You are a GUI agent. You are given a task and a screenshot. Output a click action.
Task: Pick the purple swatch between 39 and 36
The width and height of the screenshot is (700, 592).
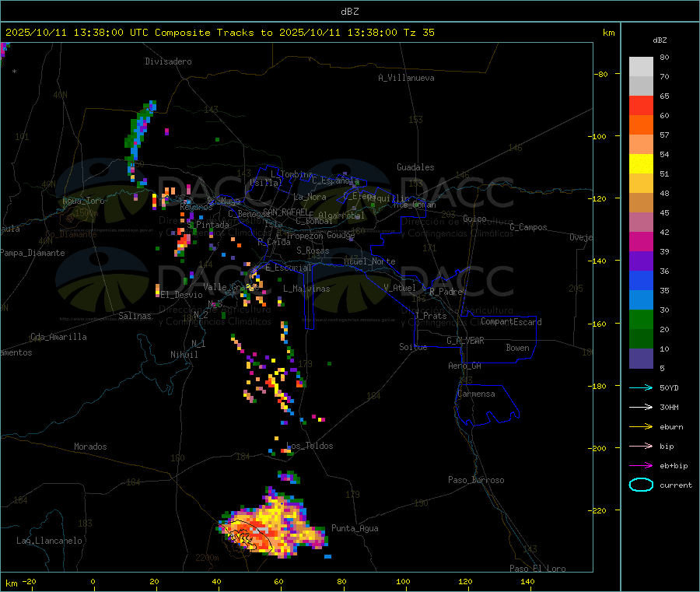coord(641,261)
